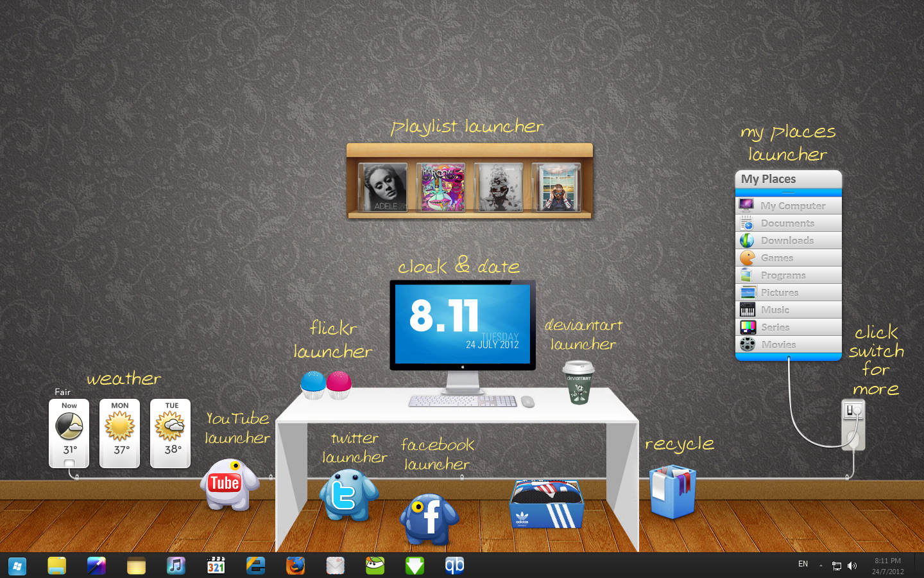This screenshot has width=924, height=578.
Task: Click the Now weather card showing 31°
Action: pos(69,433)
